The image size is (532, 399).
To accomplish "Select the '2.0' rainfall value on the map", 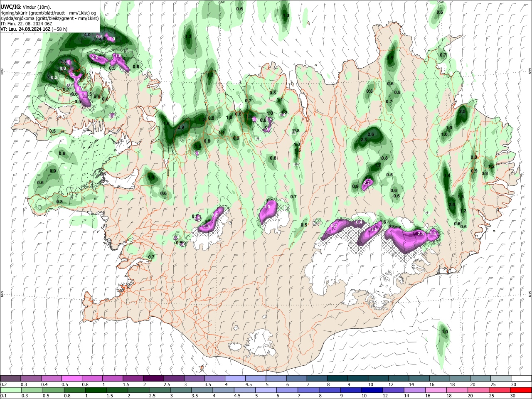I will pyautogui.click(x=452, y=204).
